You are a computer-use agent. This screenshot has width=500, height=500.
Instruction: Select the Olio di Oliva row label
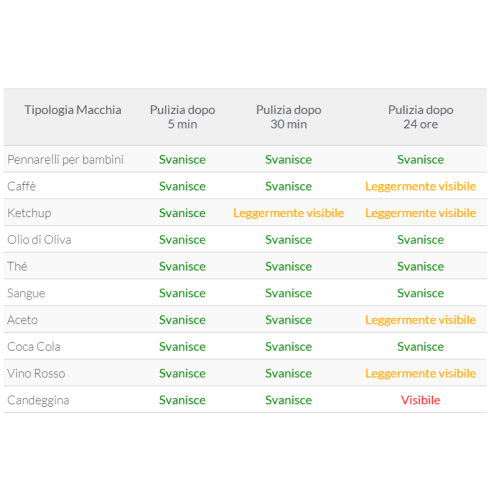pos(39,240)
